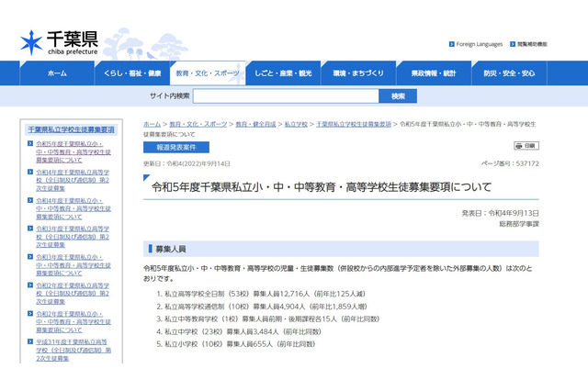Image resolution: width=588 pixels, height=391 pixels.
Task: Click the site search text field
Action: pos(286,96)
